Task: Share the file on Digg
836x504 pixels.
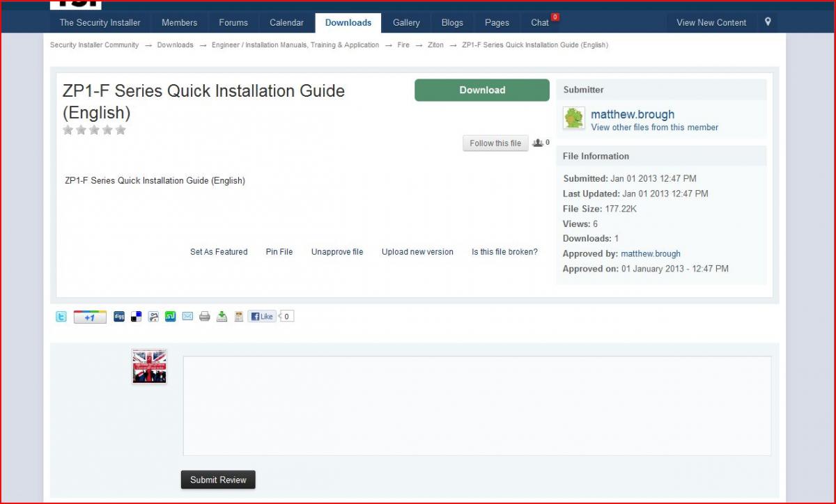Action: (x=119, y=317)
